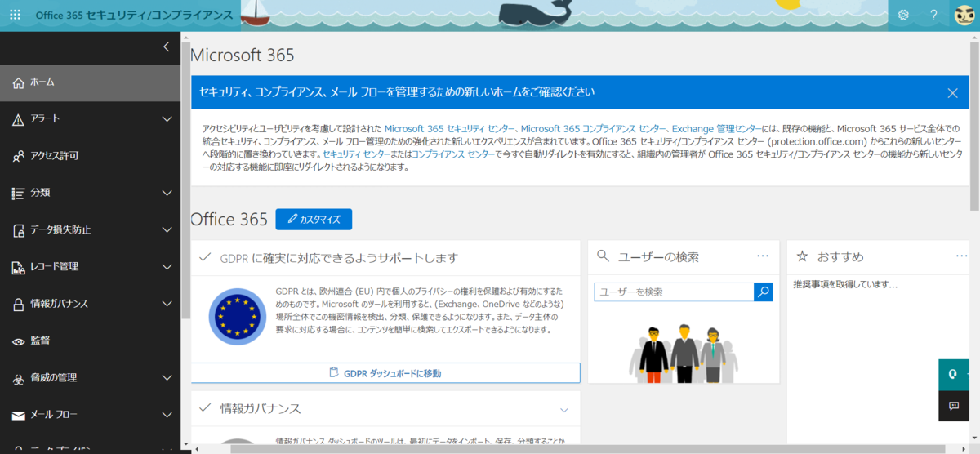Click the 脅威の管理 biohazard icon

(18, 378)
